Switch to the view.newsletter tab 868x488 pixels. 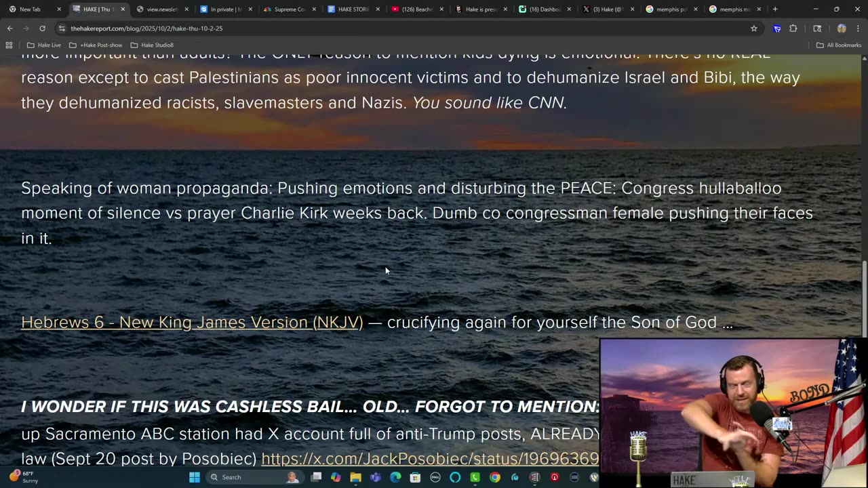click(161, 9)
